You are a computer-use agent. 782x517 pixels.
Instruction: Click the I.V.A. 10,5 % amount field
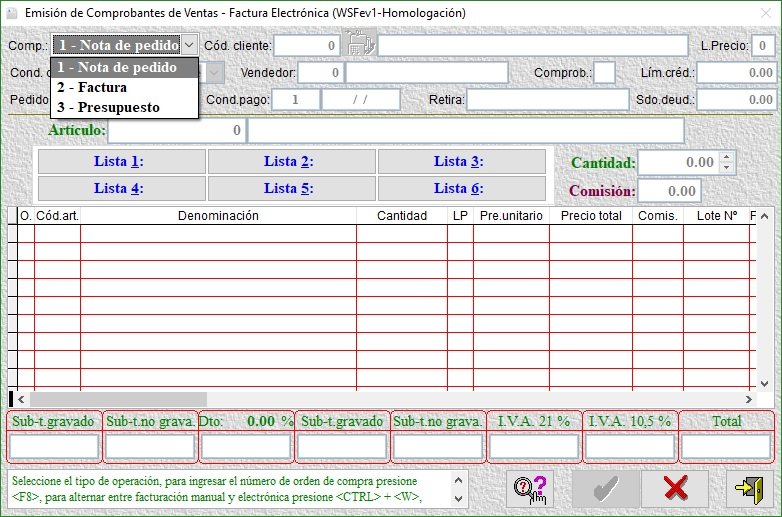point(629,447)
